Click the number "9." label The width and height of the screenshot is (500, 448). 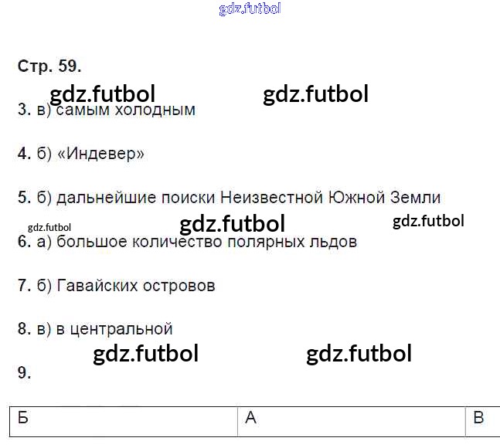pos(24,373)
